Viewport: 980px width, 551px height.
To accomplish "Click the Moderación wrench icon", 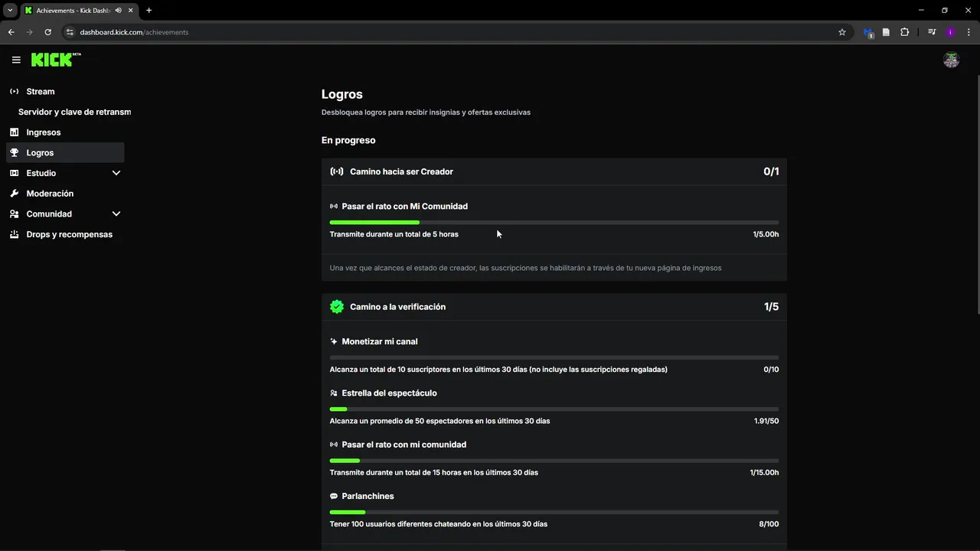I will pos(14,194).
